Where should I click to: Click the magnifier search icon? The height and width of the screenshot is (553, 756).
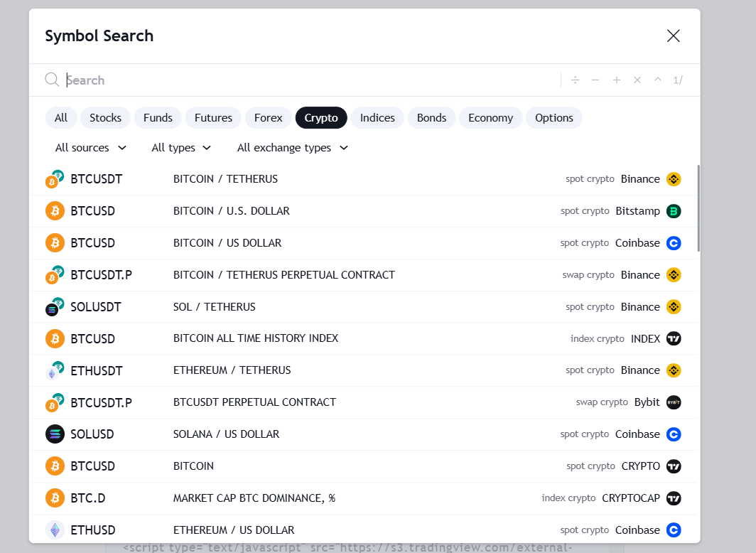pos(52,80)
